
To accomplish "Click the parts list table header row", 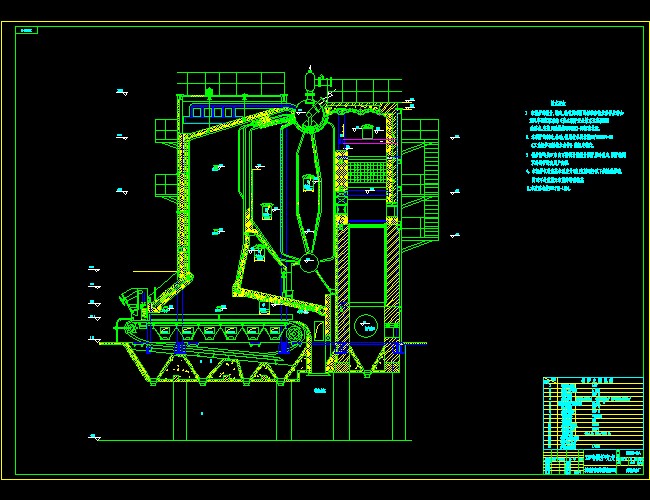I will tap(593, 380).
